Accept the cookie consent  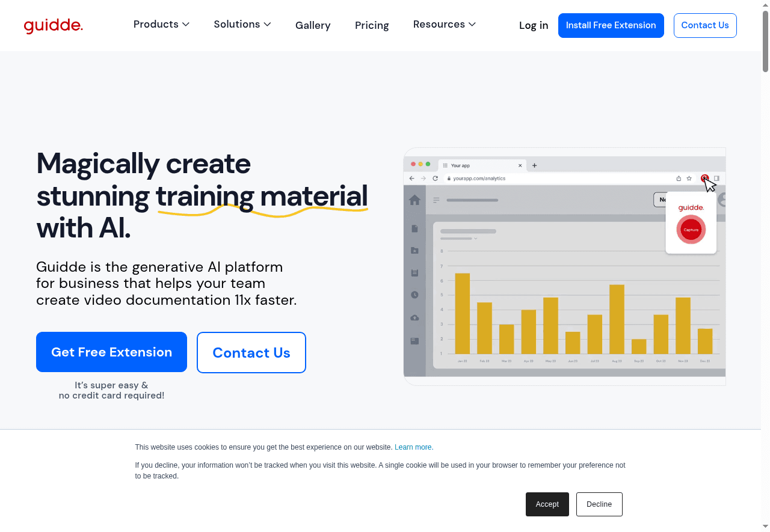point(547,504)
